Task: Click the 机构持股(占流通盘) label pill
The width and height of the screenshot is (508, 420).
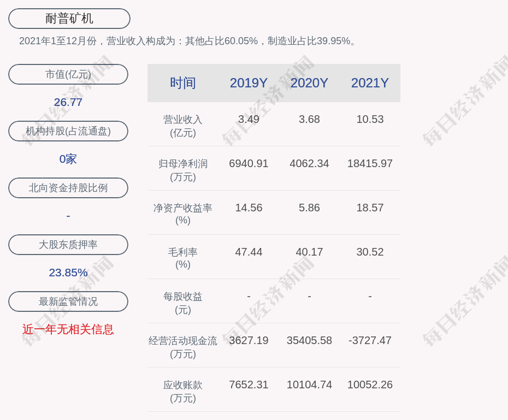Action: pos(68,131)
